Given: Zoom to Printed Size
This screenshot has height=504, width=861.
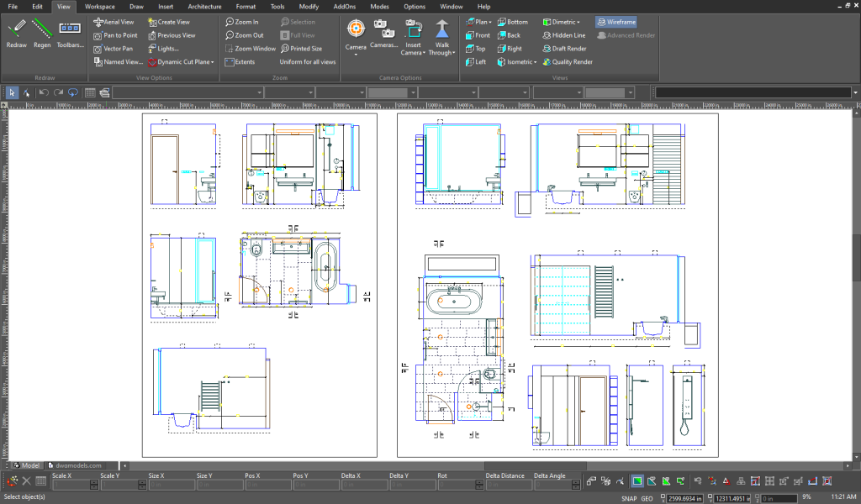Looking at the screenshot, I should pyautogui.click(x=302, y=48).
